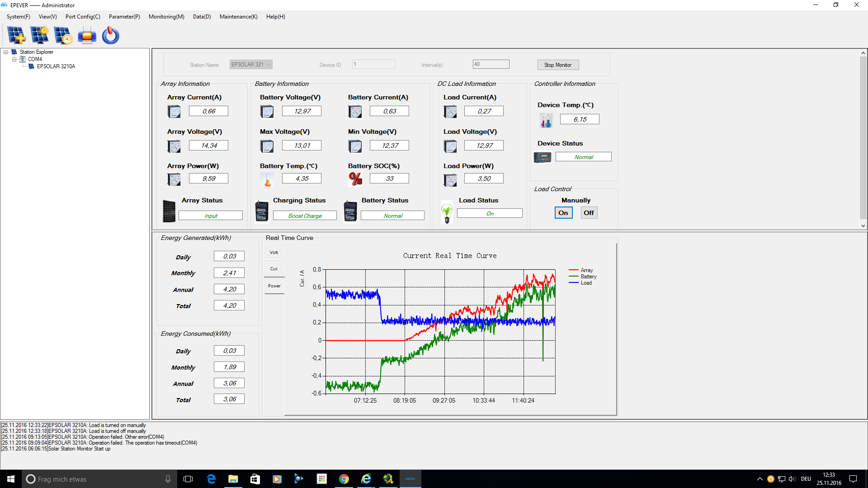Click the blue power button icon
868x488 pixels.
click(x=110, y=35)
